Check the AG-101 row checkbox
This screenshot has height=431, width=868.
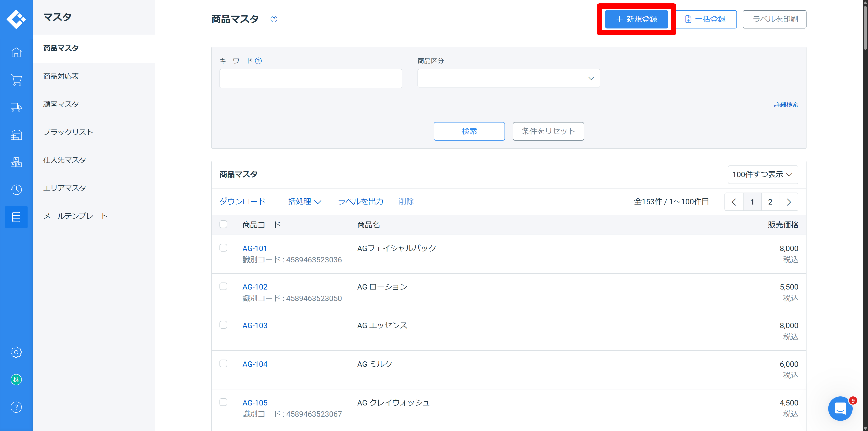click(x=223, y=248)
